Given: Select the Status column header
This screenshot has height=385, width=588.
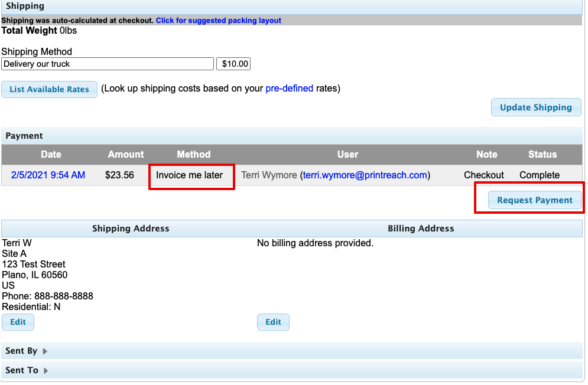Looking at the screenshot, I should tap(542, 155).
